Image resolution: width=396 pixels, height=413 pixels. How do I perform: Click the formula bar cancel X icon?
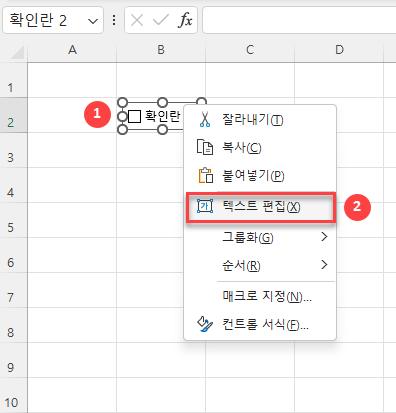click(x=137, y=21)
